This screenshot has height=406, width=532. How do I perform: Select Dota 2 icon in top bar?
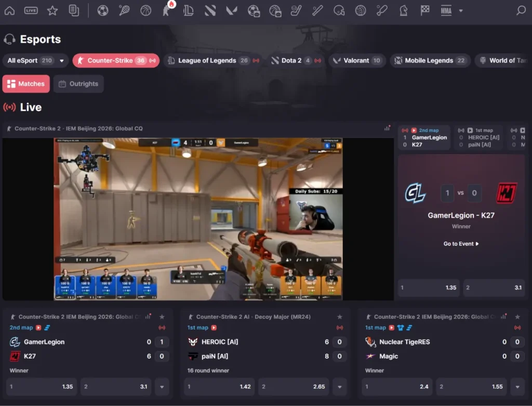[x=210, y=10]
